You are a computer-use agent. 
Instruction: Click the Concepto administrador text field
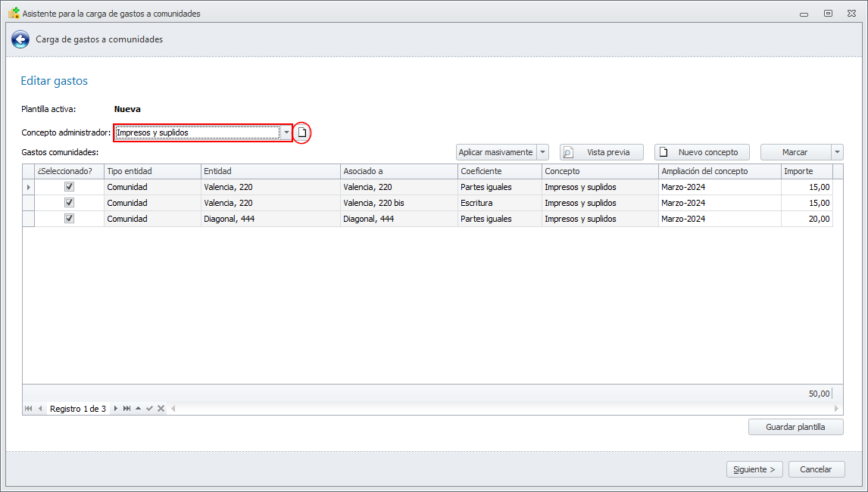pyautogui.click(x=198, y=132)
